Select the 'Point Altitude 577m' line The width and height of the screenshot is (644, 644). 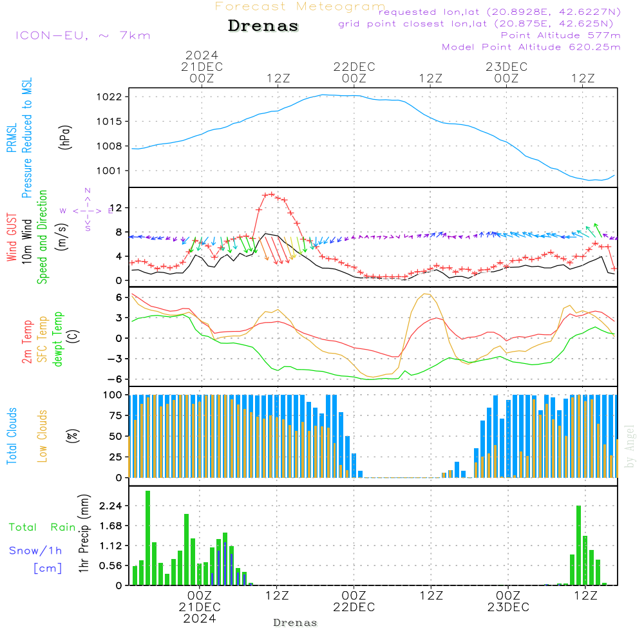[561, 35]
